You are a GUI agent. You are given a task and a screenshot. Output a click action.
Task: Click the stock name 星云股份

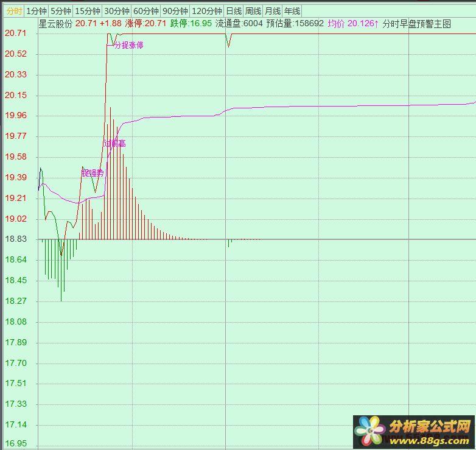coord(56,23)
